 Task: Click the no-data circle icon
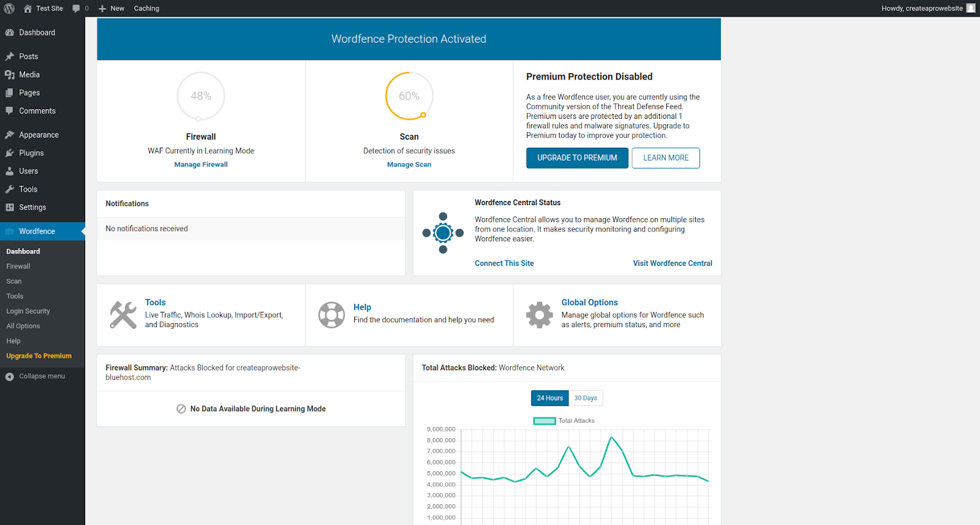pyautogui.click(x=181, y=409)
